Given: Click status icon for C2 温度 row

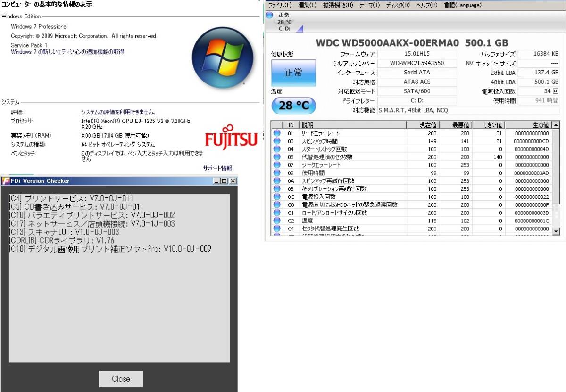Looking at the screenshot, I should 277,221.
